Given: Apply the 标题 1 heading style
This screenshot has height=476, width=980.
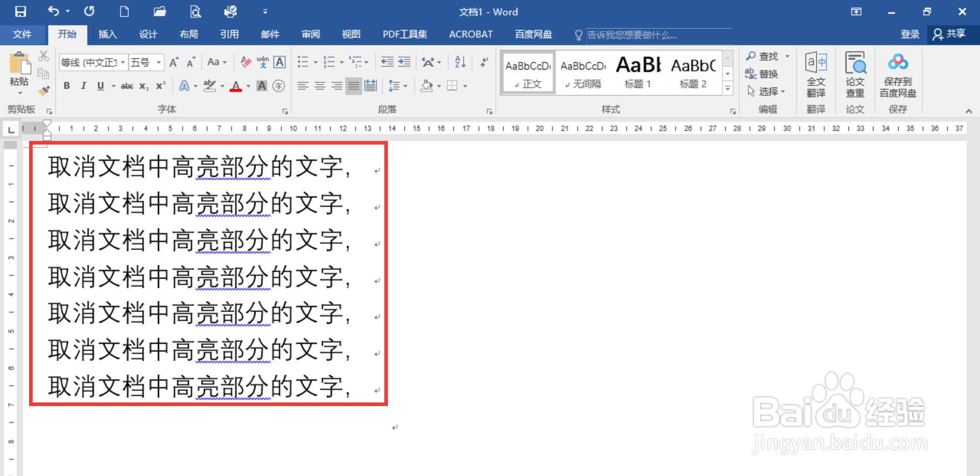Looking at the screenshot, I should pos(638,73).
